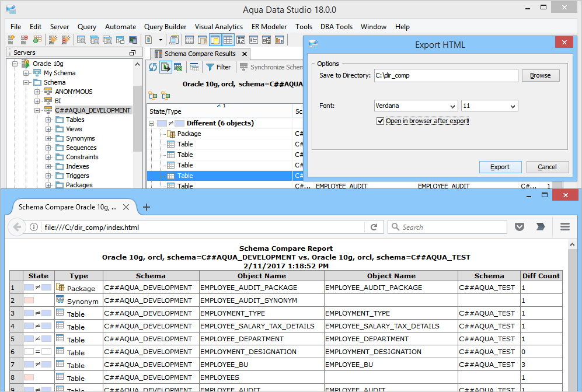Click the page info icon in address bar
The image size is (582, 392).
(x=34, y=227)
